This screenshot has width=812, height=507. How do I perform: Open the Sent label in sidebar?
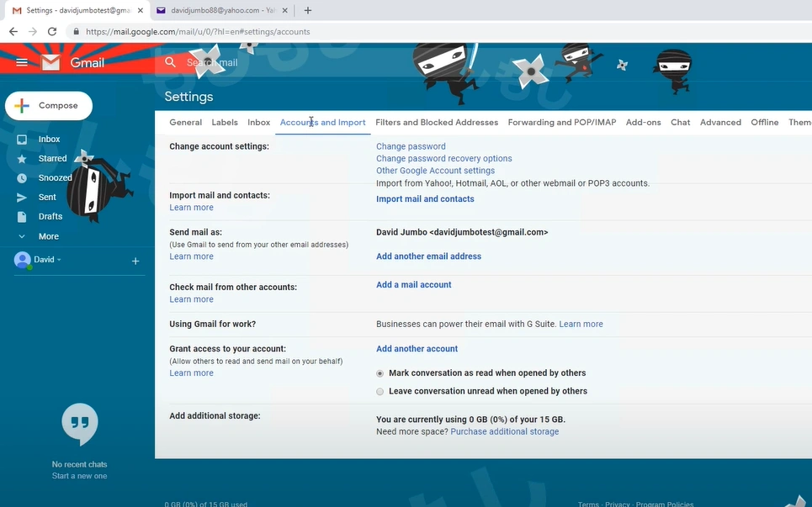(x=47, y=197)
